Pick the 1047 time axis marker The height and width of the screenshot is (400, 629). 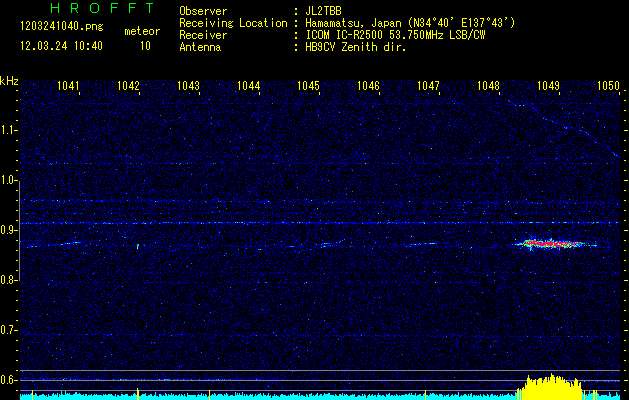tap(428, 86)
